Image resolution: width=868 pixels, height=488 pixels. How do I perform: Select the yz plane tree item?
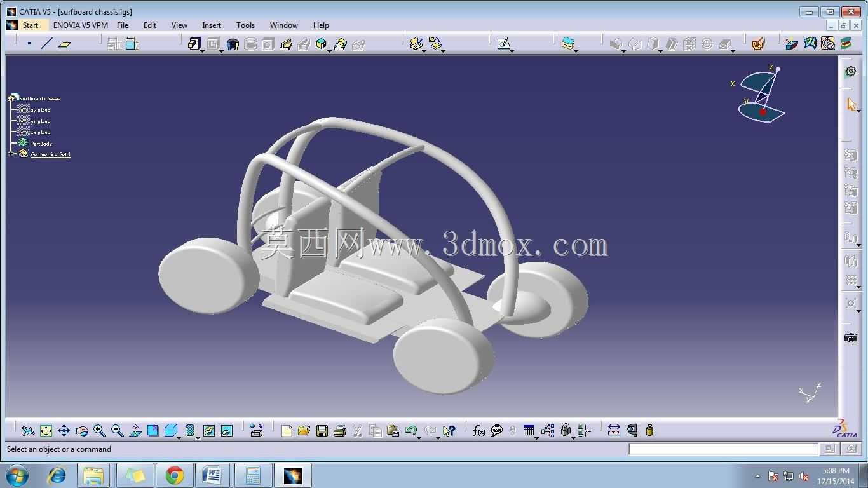[41, 121]
